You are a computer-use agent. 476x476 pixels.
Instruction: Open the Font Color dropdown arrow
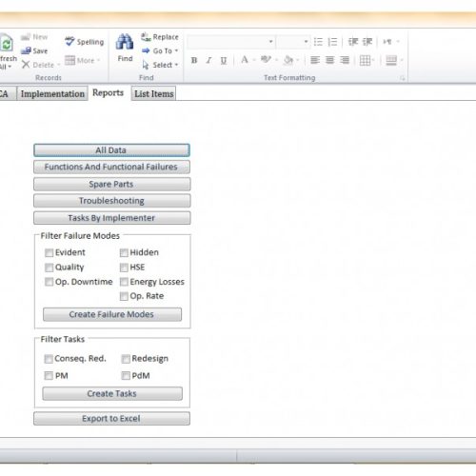tap(254, 60)
